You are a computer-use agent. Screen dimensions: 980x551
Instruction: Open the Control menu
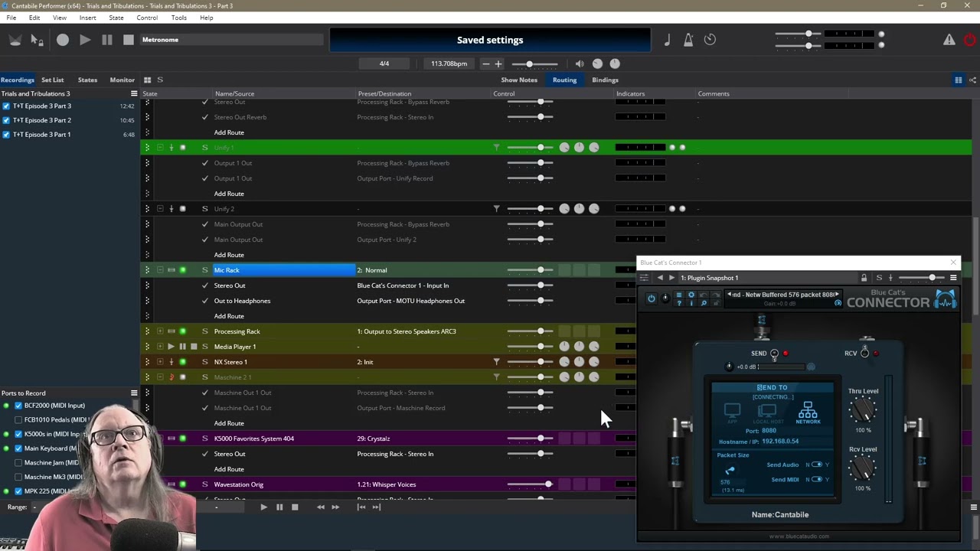tap(147, 18)
